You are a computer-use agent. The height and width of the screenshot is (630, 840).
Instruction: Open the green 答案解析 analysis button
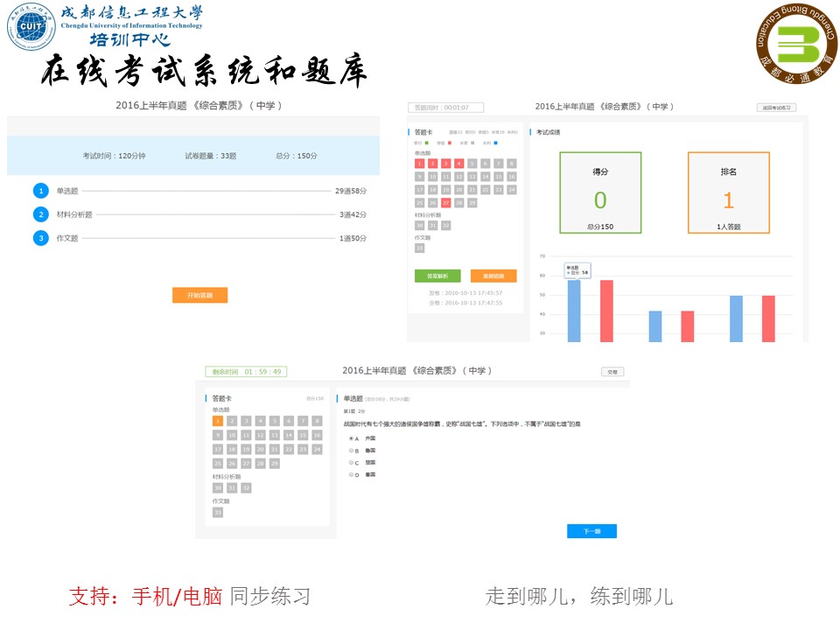click(x=437, y=276)
